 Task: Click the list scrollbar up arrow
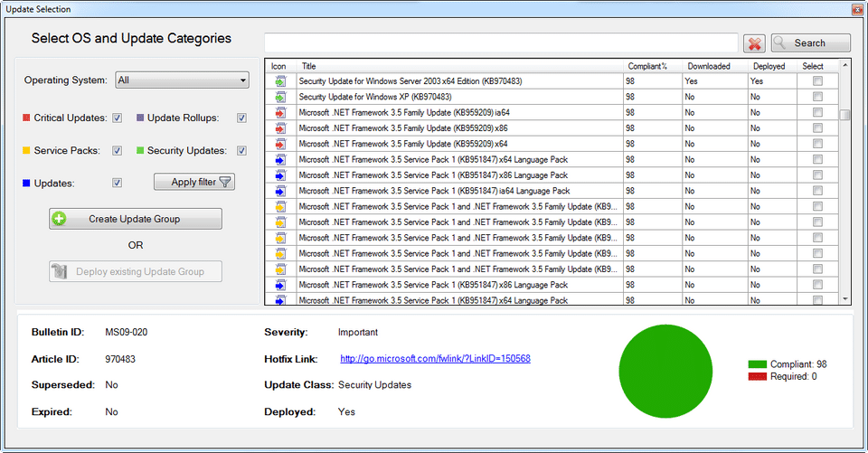pos(844,65)
